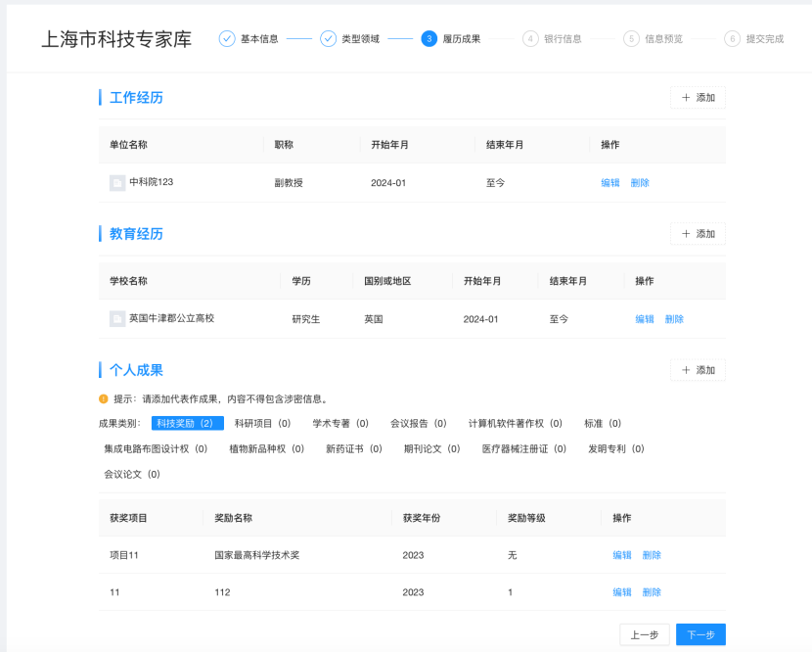Go back with the 上一步 button
The height and width of the screenshot is (652, 812).
coord(644,634)
